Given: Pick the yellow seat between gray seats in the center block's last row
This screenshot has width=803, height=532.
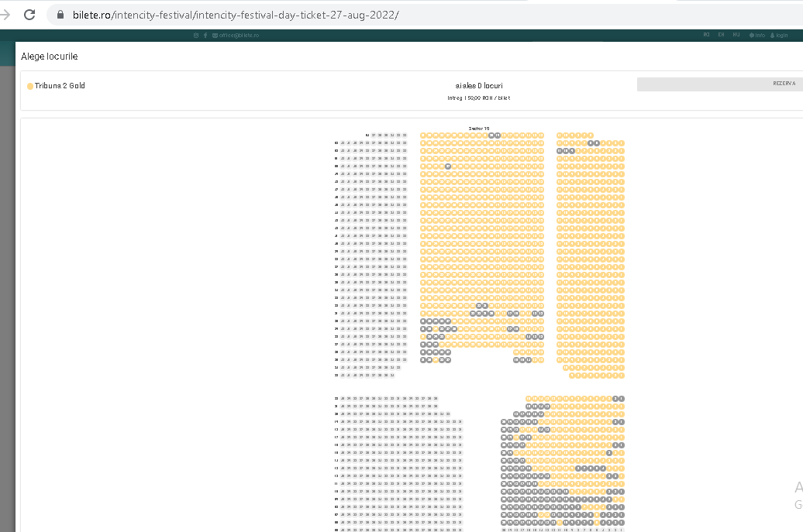Looking at the screenshot, I should click(436, 360).
